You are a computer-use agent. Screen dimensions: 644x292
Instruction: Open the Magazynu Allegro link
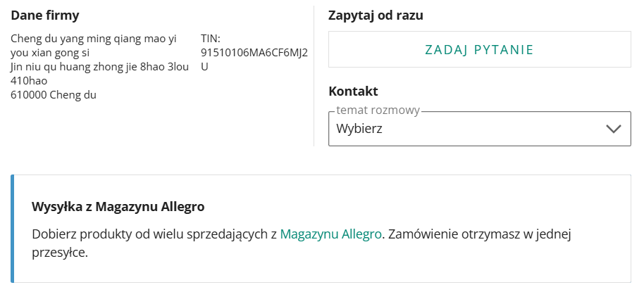tap(330, 234)
